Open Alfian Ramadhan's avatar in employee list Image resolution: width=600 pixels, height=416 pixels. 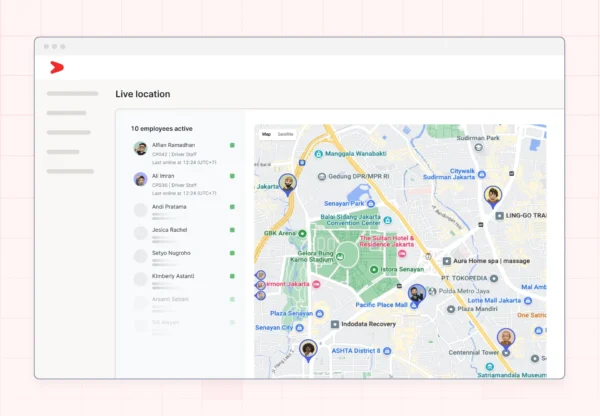click(140, 148)
